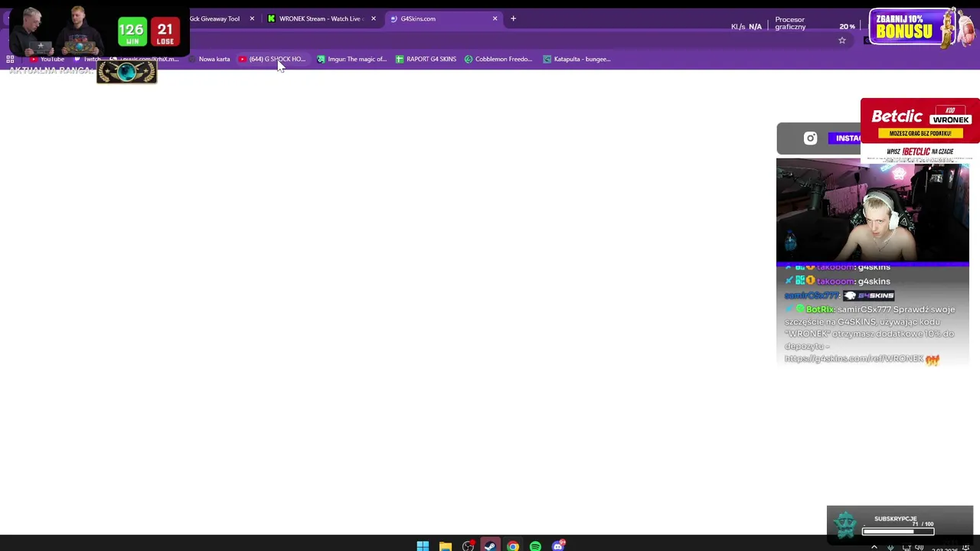Image resolution: width=980 pixels, height=551 pixels.
Task: Open Discord from the taskbar
Action: tap(558, 546)
